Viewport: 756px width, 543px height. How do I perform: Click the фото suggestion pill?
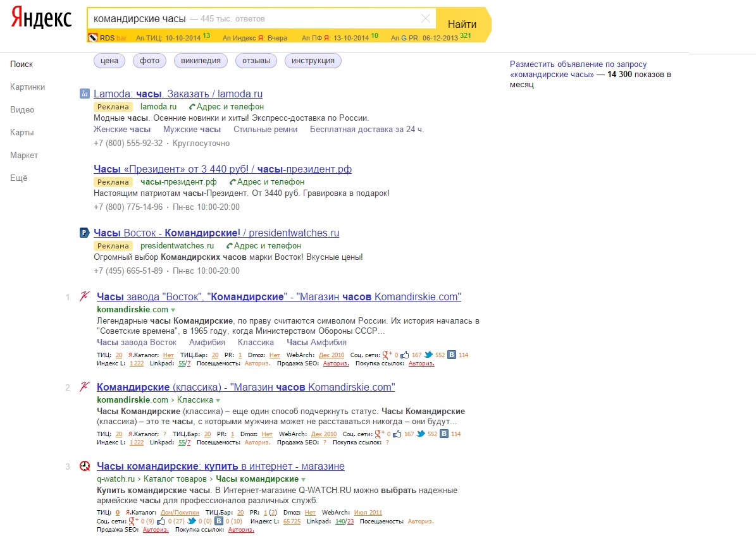(x=149, y=61)
